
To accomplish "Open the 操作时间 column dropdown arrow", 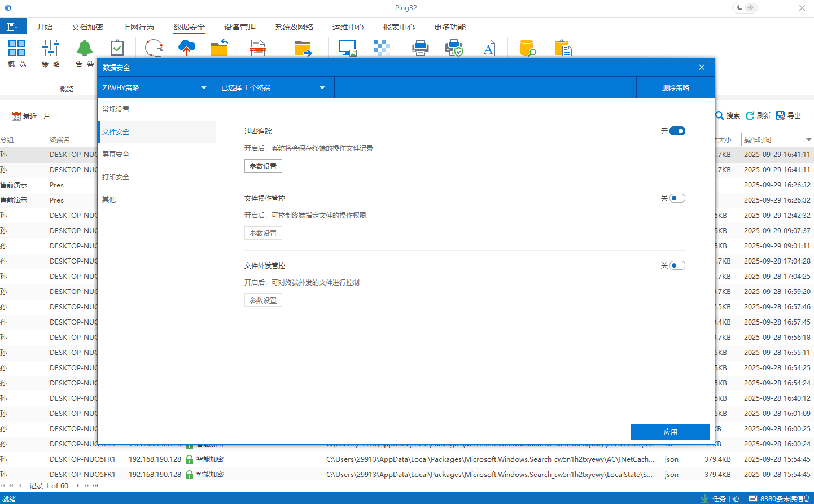I will coord(808,139).
